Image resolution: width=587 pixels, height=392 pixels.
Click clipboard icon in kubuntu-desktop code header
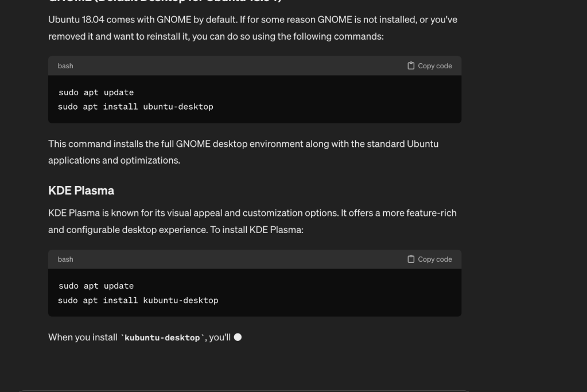[411, 259]
